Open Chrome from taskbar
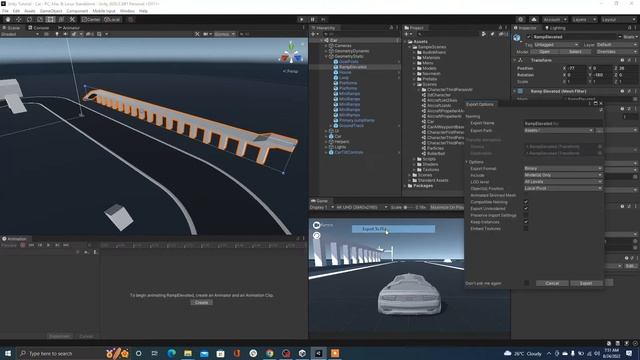This screenshot has width=640, height=360. click(x=269, y=353)
